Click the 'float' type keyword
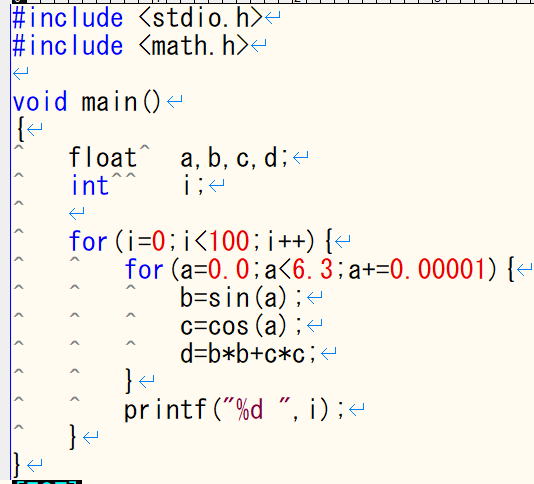 (x=103, y=157)
